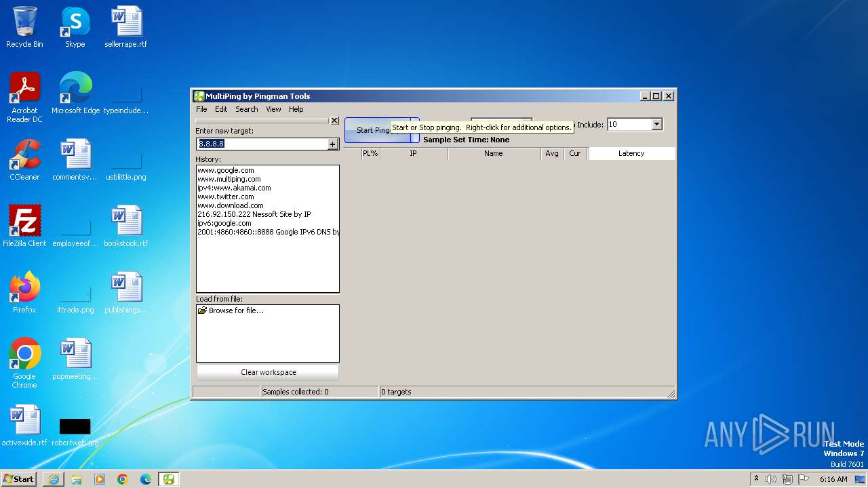Open Chrome from the taskbar

(x=123, y=479)
